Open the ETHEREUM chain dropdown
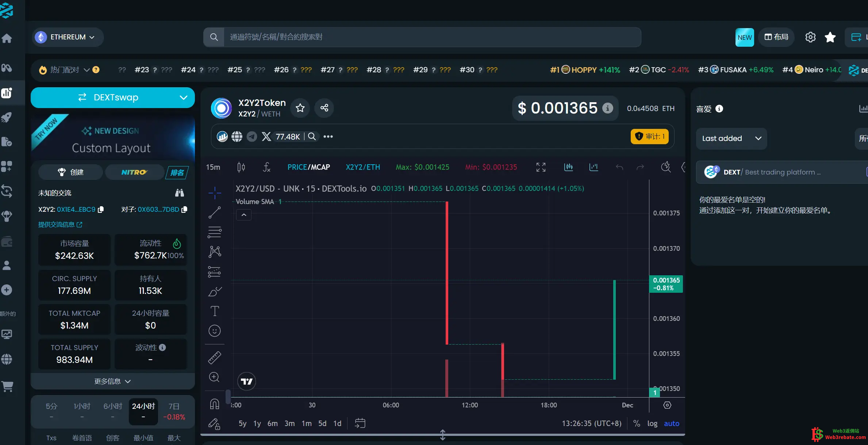The image size is (868, 445). [68, 37]
